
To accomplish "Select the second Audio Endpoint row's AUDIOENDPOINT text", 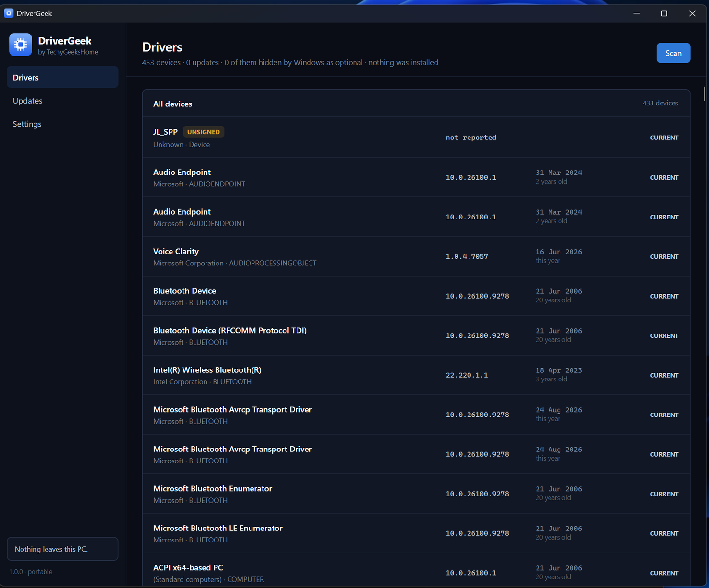I will click(x=217, y=224).
